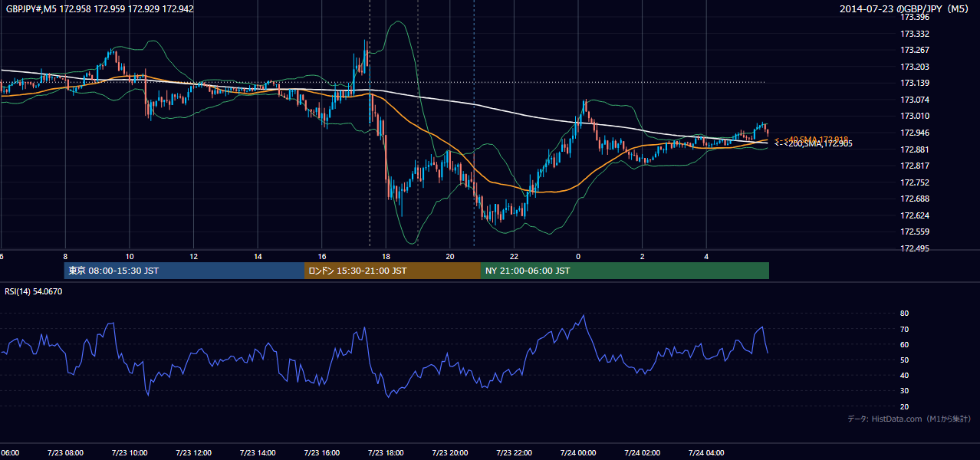Click price axis label 172.559
Image resolution: width=980 pixels, height=460 pixels.
tap(914, 232)
